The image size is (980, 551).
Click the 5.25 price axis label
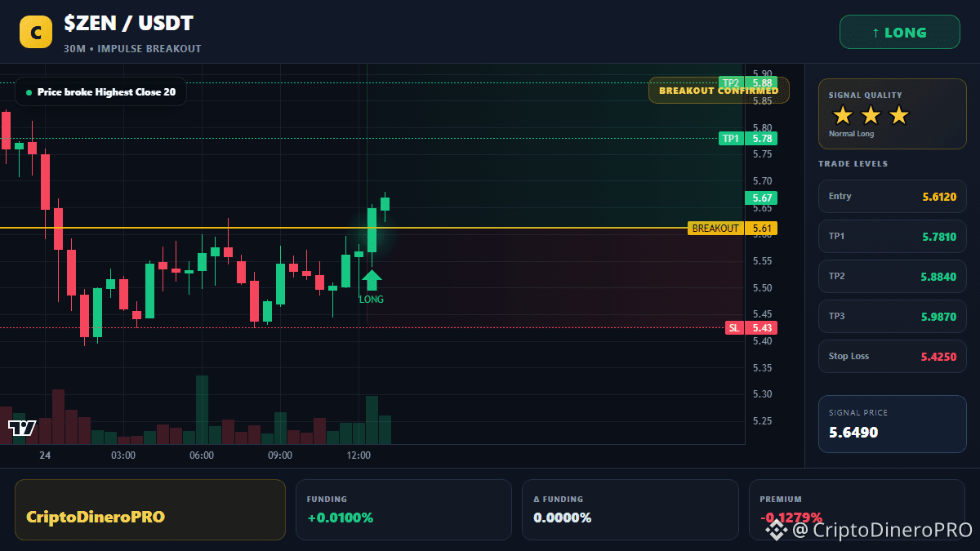762,421
